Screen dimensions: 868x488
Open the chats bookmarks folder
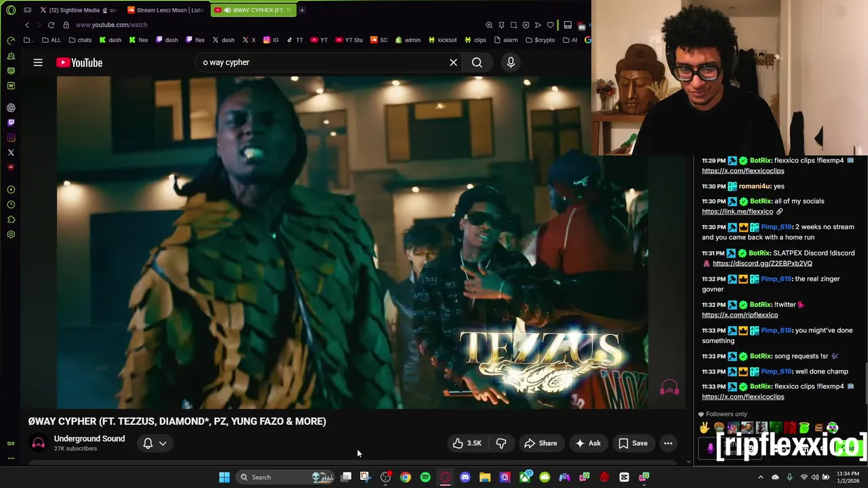(80, 40)
